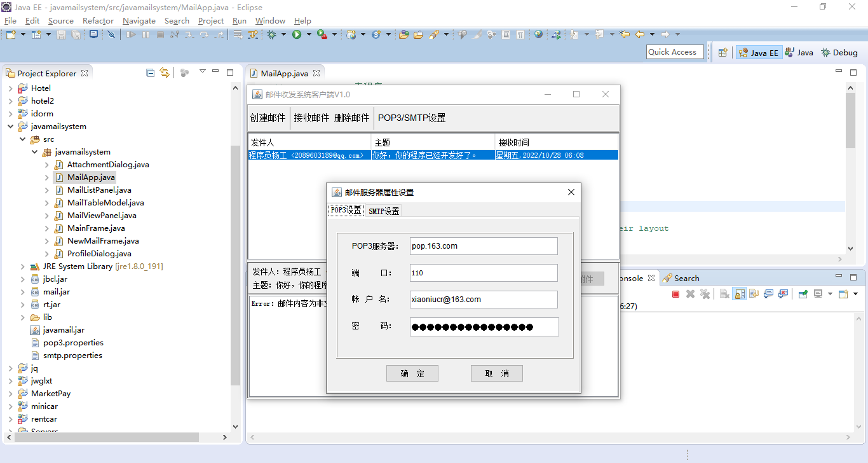
Task: Select the POP3设置 tab in dialog
Action: pyautogui.click(x=346, y=210)
